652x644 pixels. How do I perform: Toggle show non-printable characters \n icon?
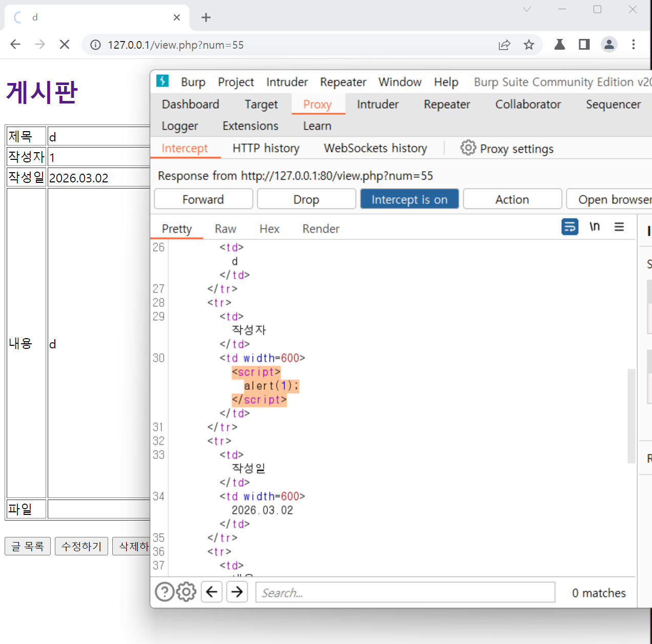tap(595, 226)
